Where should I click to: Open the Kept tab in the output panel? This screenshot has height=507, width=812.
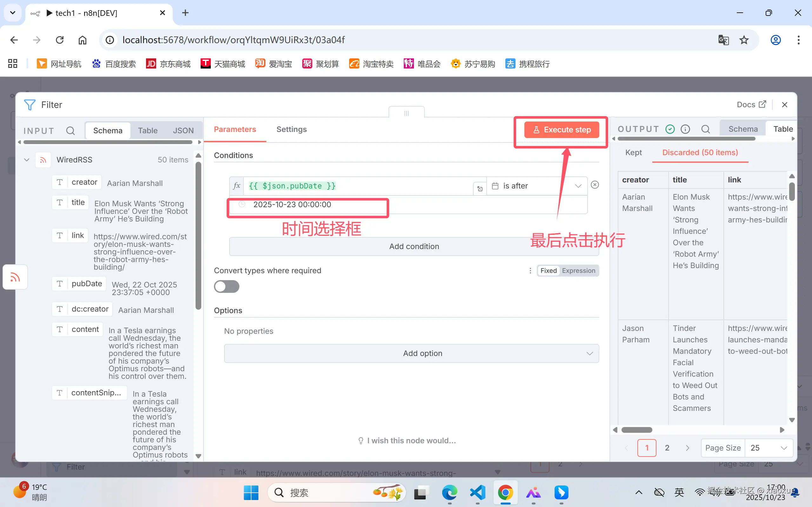(x=634, y=153)
